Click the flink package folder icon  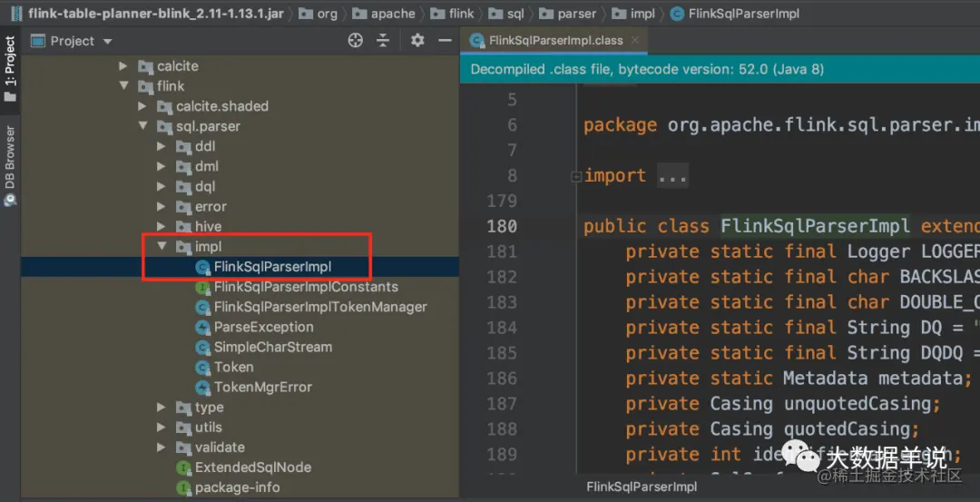(x=145, y=86)
